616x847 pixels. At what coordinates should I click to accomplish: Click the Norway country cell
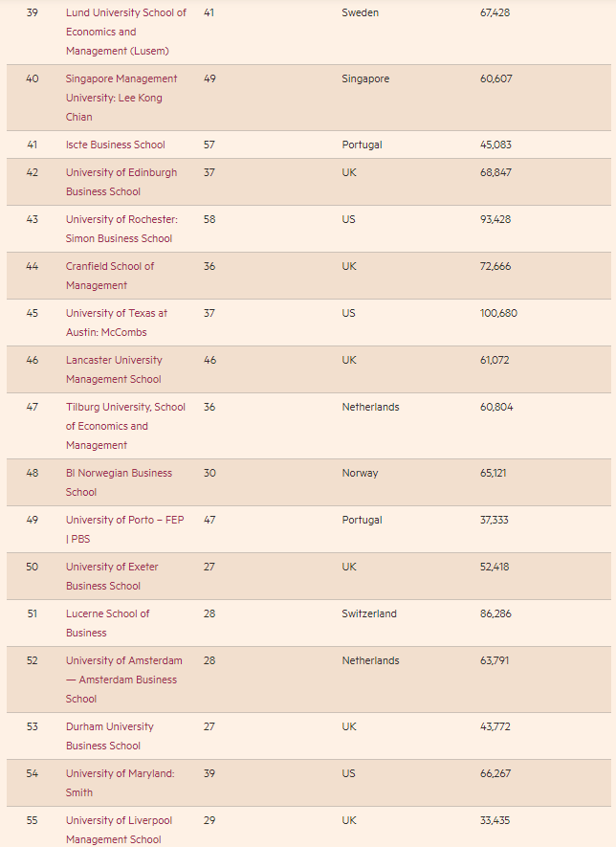360,473
